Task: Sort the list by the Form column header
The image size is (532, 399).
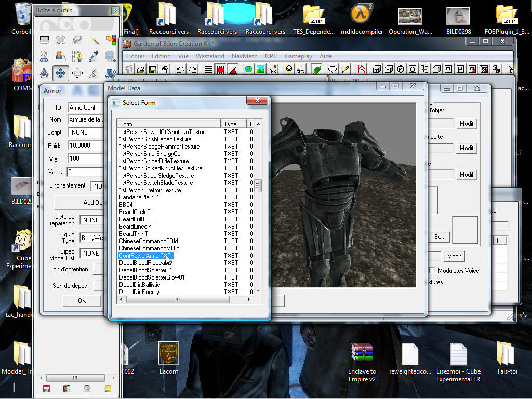Action: click(169, 124)
